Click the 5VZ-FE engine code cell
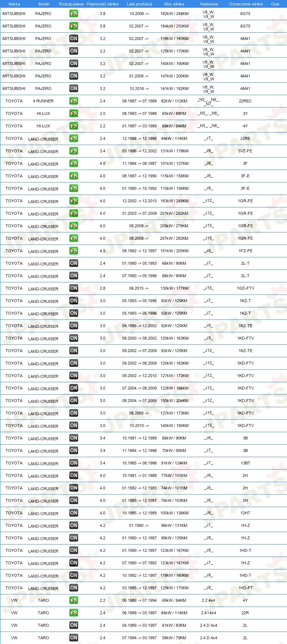 pos(245,151)
